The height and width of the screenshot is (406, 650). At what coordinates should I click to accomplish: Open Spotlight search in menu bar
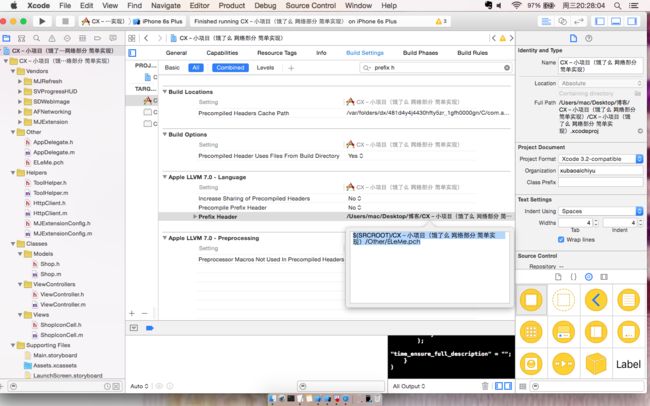pyautogui.click(x=617, y=5)
